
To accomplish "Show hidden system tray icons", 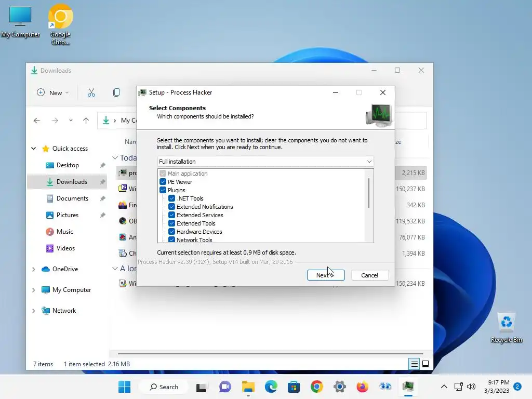I will tap(444, 387).
